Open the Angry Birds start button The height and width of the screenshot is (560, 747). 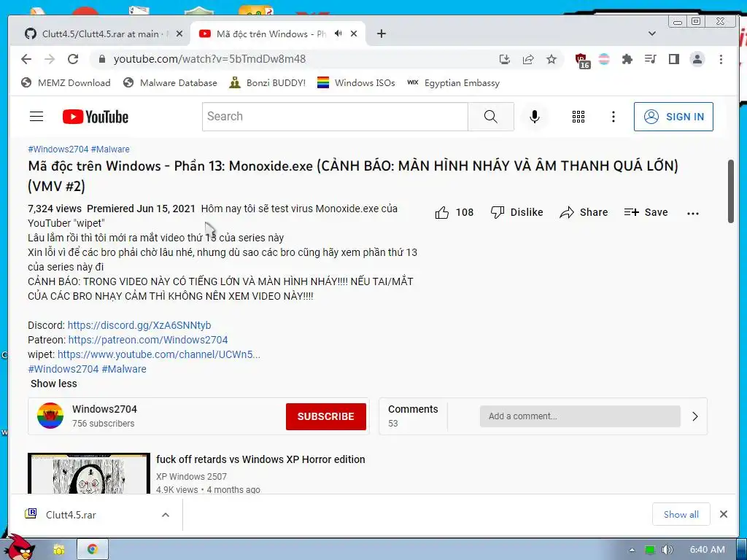click(19, 548)
